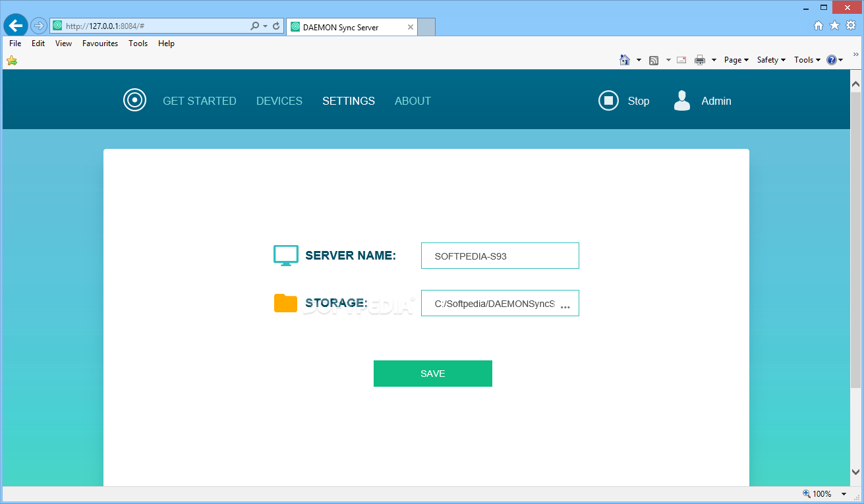The width and height of the screenshot is (864, 504).
Task: Click the zoom magnifier icon in status bar
Action: 807,493
